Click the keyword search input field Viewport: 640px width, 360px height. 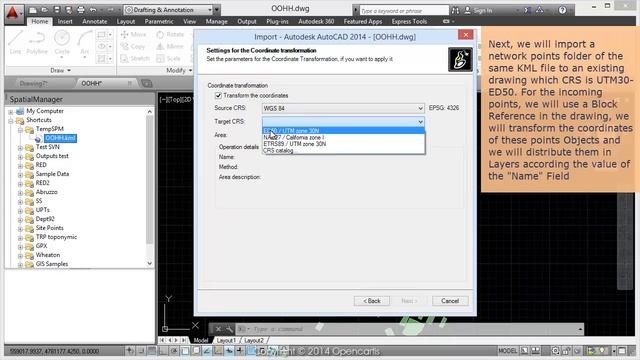404,11
